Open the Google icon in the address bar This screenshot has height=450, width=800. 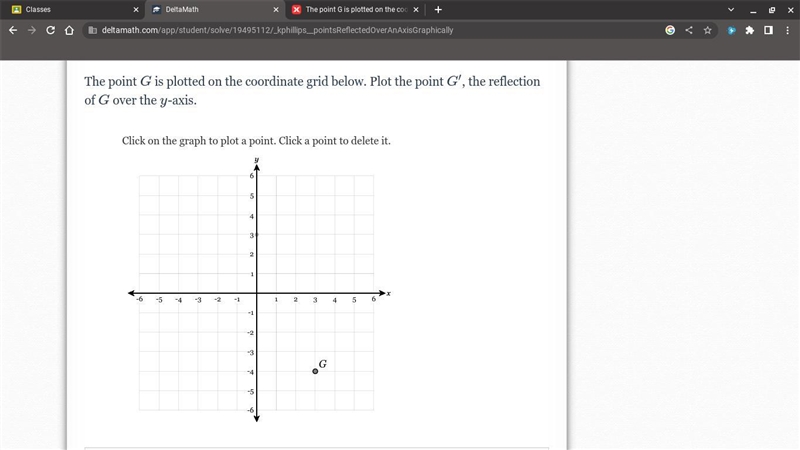click(x=670, y=30)
